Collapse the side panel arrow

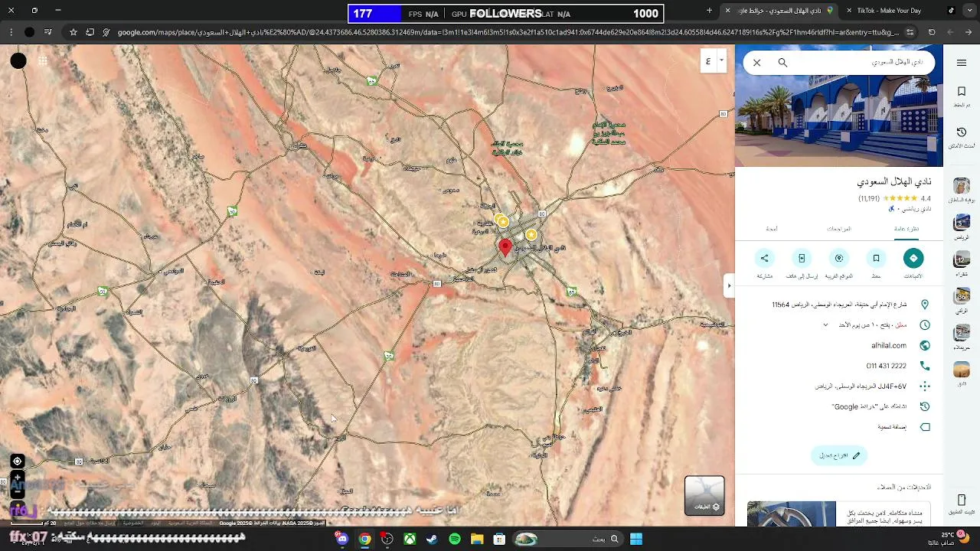click(x=729, y=285)
